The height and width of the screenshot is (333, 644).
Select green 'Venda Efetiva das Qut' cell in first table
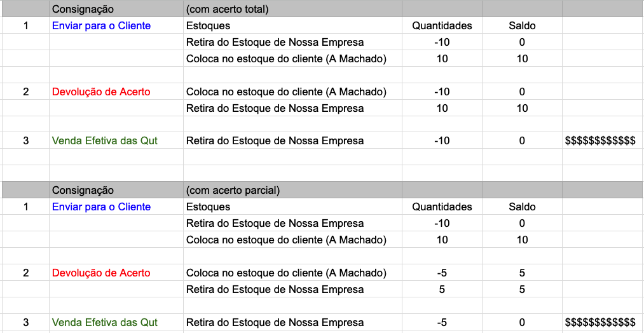click(x=116, y=141)
